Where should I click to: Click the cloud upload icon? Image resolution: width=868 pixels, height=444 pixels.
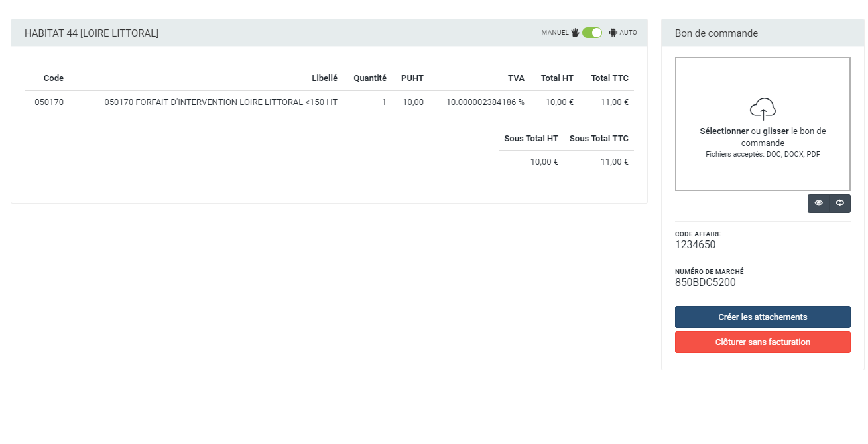[x=763, y=109]
